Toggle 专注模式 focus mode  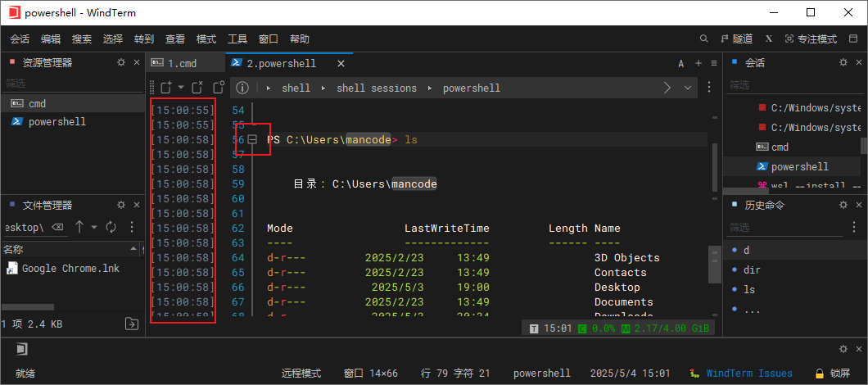point(811,38)
